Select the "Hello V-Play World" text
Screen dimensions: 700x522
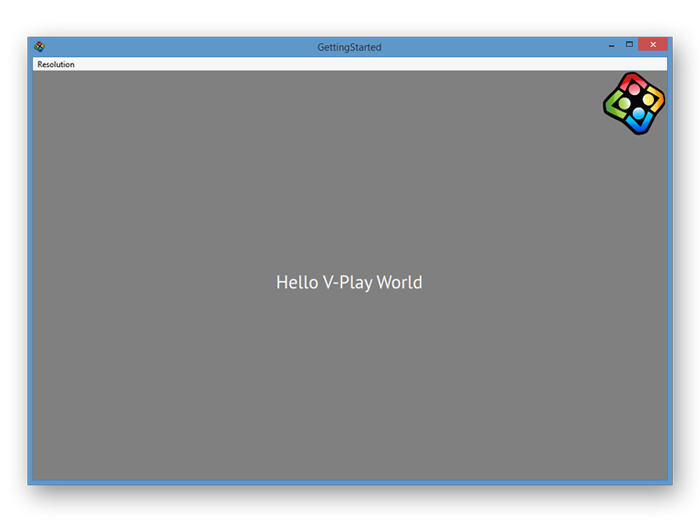point(349,282)
